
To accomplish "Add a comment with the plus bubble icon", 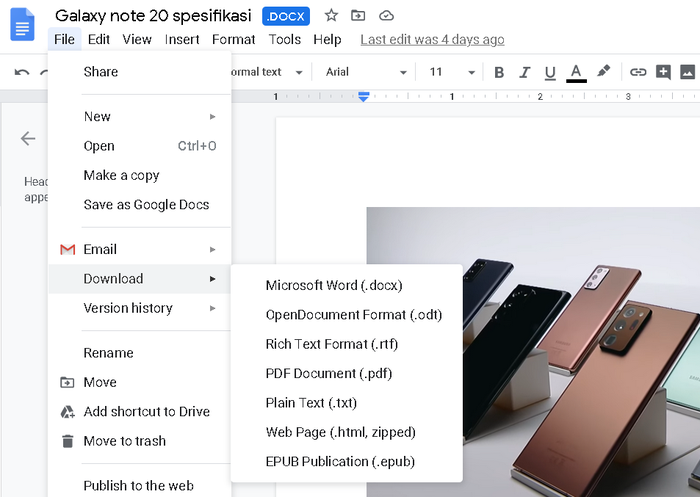I will click(x=663, y=72).
